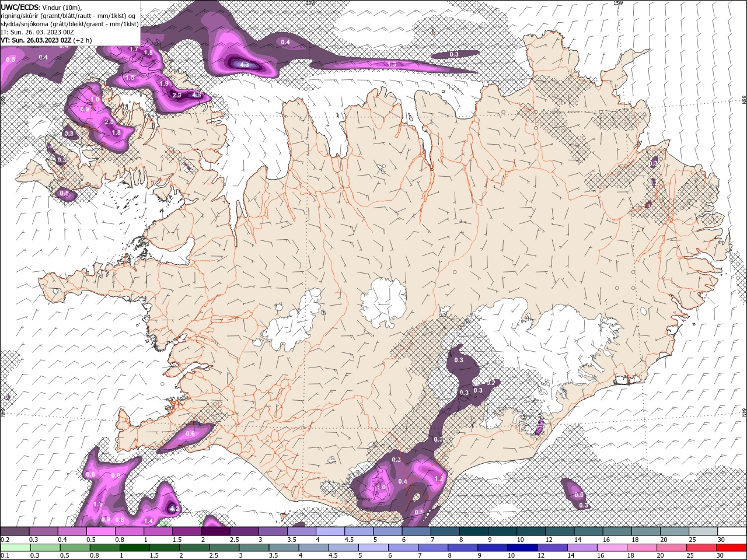Click the '(+2 h)' forecast offset text
The width and height of the screenshot is (747, 560).
[82, 40]
